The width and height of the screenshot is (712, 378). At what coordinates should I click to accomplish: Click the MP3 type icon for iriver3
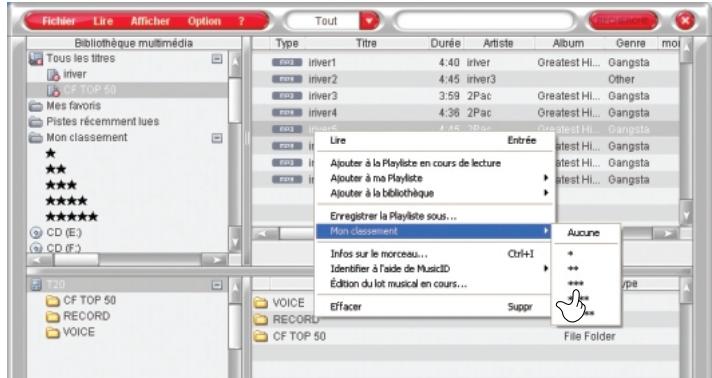pyautogui.click(x=287, y=96)
